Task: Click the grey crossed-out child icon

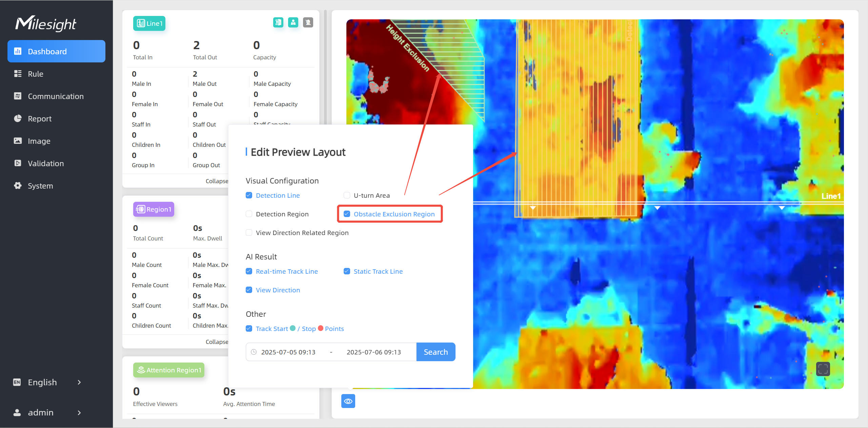Action: tap(308, 22)
